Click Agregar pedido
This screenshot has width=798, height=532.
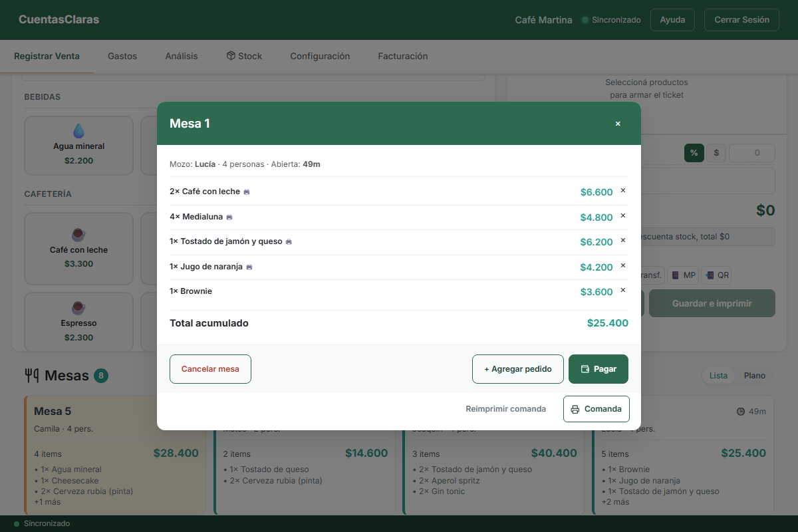coord(518,369)
